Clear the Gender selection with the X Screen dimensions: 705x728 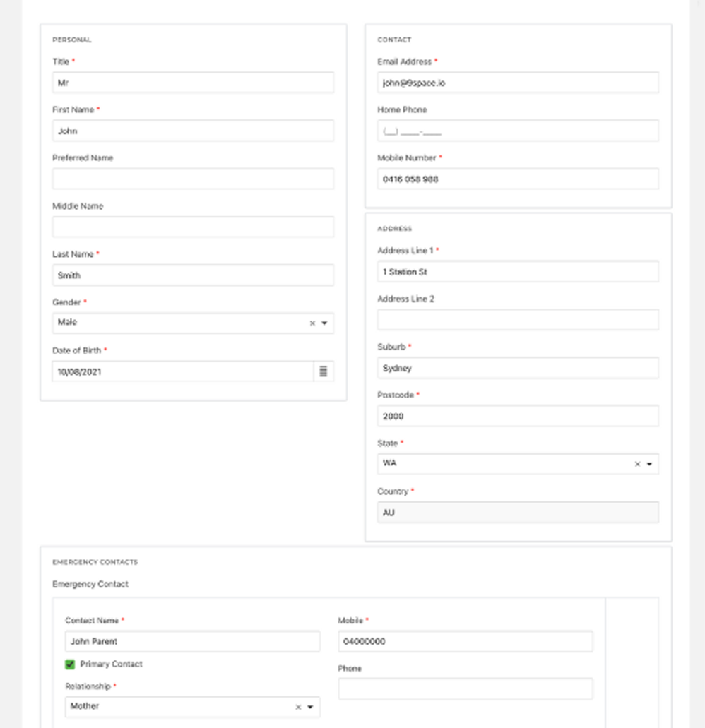pos(312,323)
